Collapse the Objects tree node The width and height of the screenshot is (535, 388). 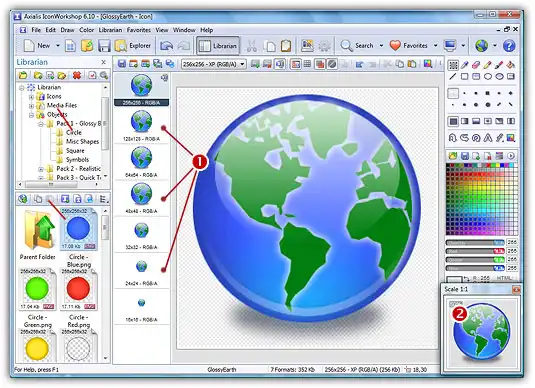[x=31, y=115]
